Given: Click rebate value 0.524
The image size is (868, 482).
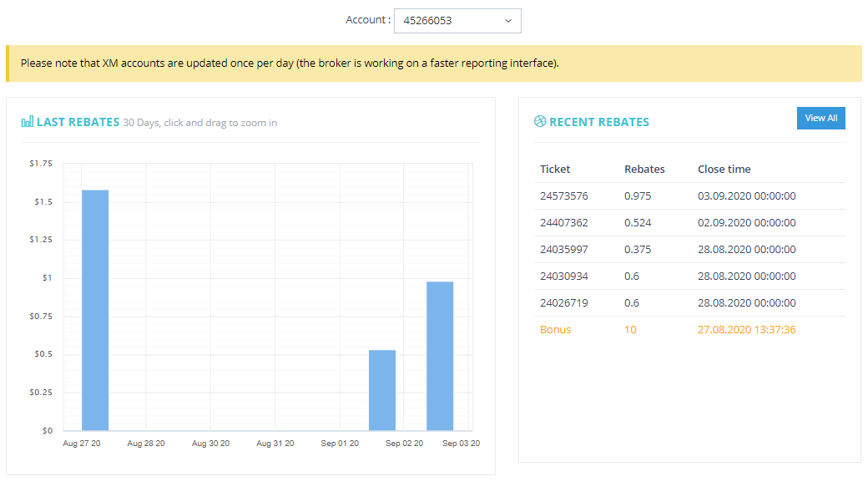Looking at the screenshot, I should tap(638, 223).
